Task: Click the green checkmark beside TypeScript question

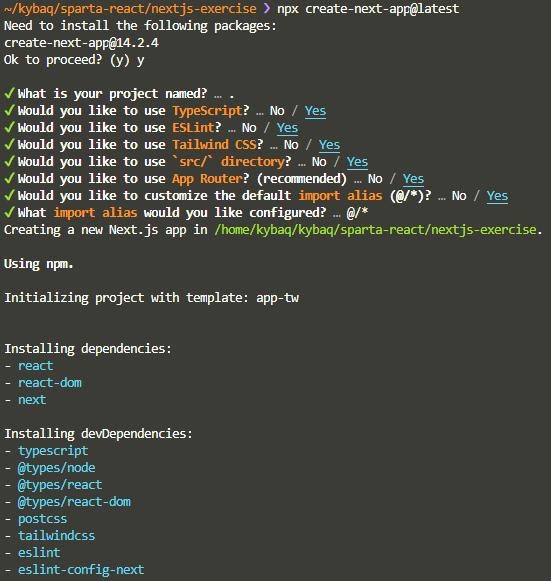Action: [x=10, y=110]
